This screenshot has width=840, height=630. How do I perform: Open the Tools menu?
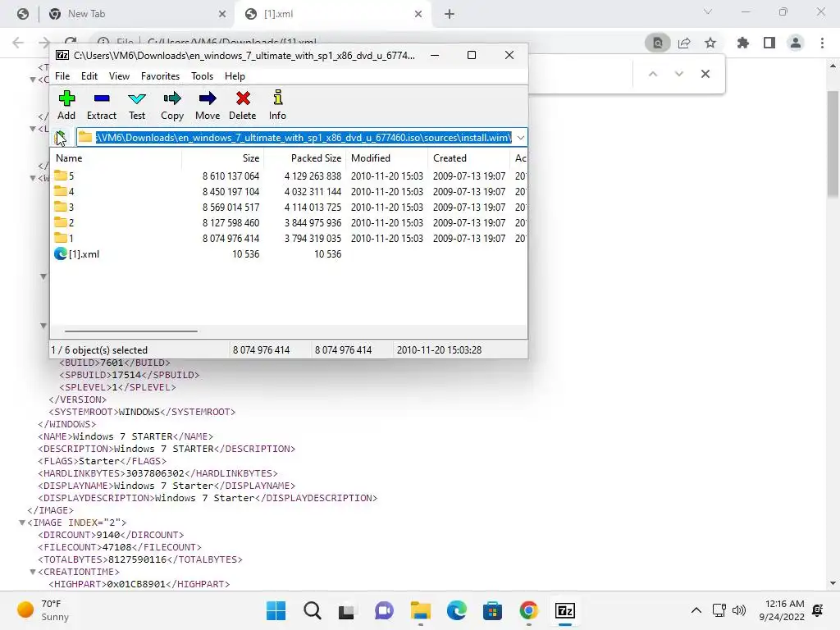pyautogui.click(x=202, y=76)
